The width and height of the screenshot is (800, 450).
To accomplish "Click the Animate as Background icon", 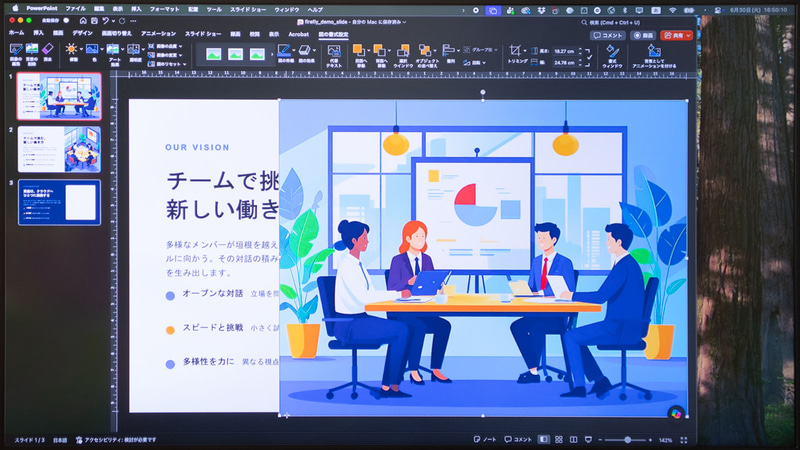I will pyautogui.click(x=654, y=51).
